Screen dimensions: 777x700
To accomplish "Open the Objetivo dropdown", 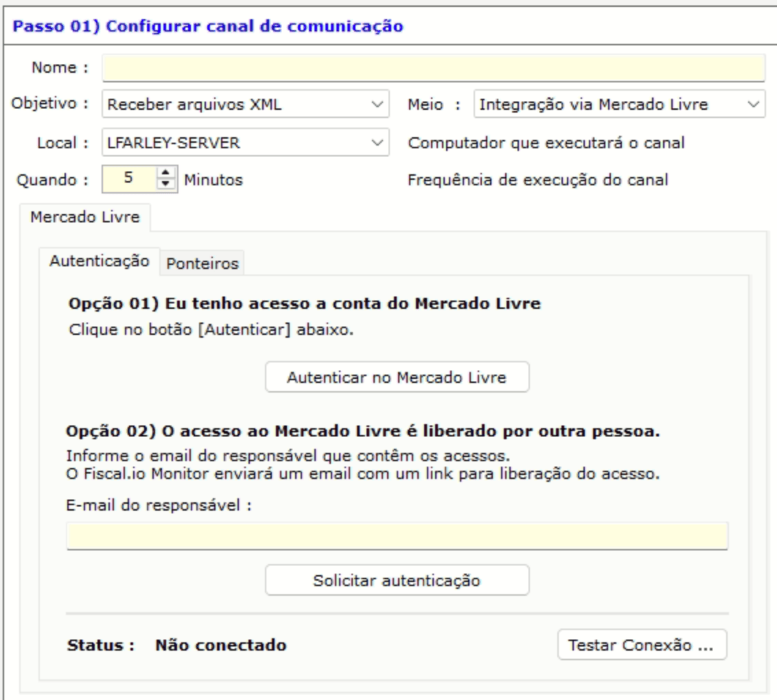I will pyautogui.click(x=245, y=104).
